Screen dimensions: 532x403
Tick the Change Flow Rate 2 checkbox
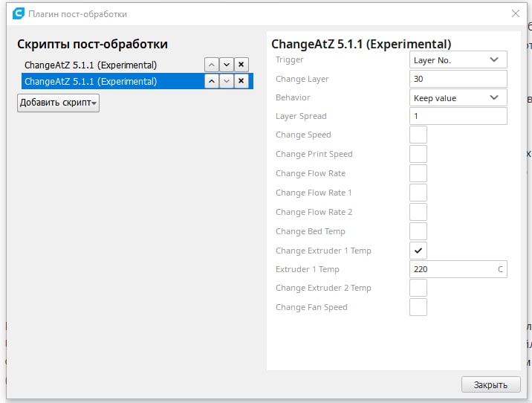418,212
